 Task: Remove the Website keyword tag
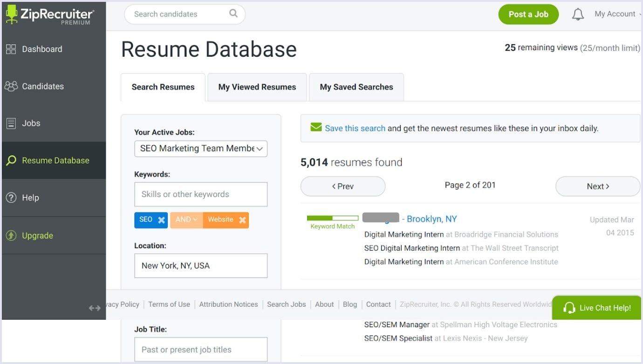(x=242, y=220)
